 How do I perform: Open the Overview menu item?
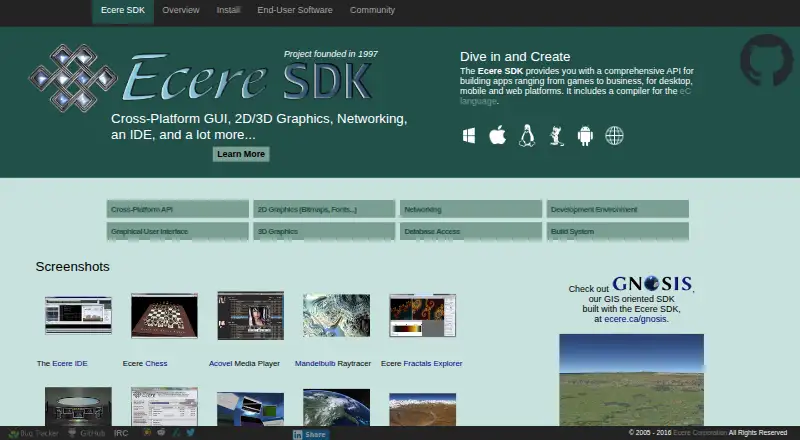tap(181, 10)
